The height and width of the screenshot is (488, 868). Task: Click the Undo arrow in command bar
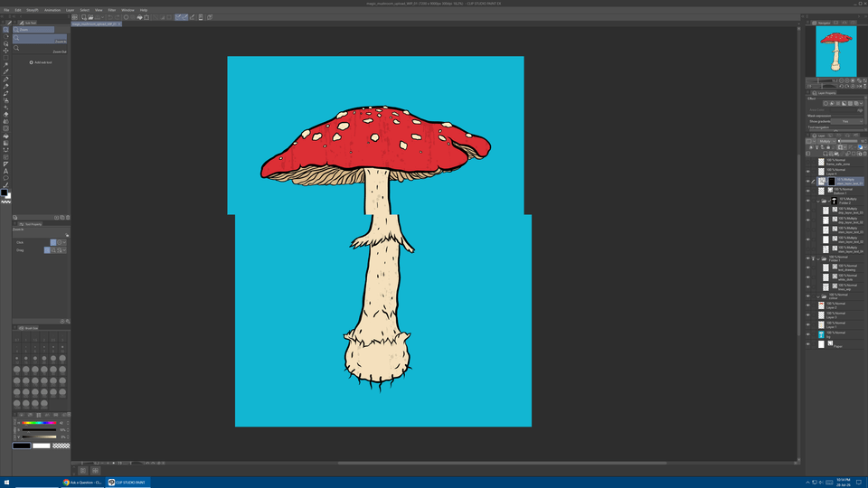tap(110, 17)
